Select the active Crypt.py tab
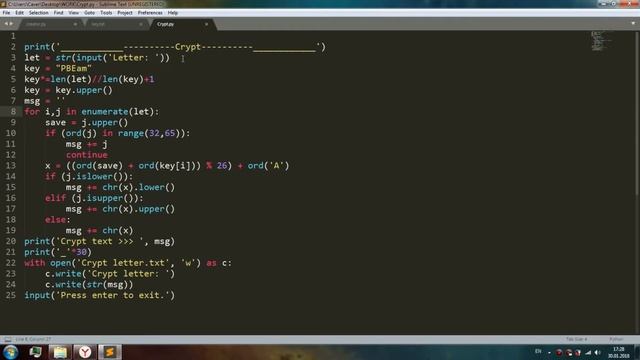The width and height of the screenshot is (640, 360). click(182, 24)
